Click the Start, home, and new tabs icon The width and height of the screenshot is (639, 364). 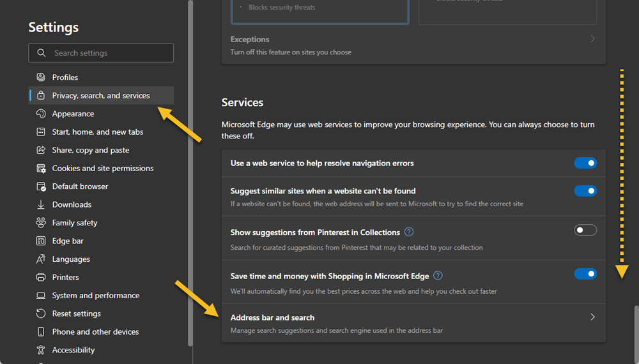click(x=41, y=132)
